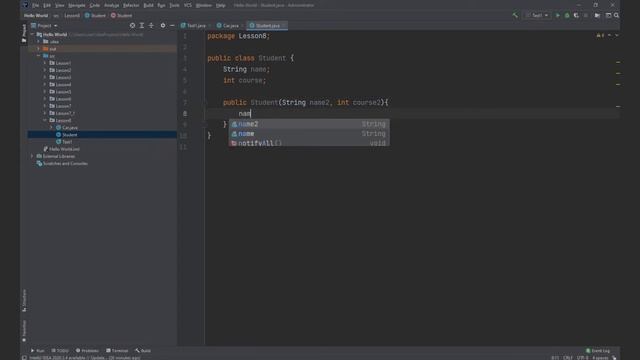
Task: Expand all in the Project panel
Action: tap(142, 25)
